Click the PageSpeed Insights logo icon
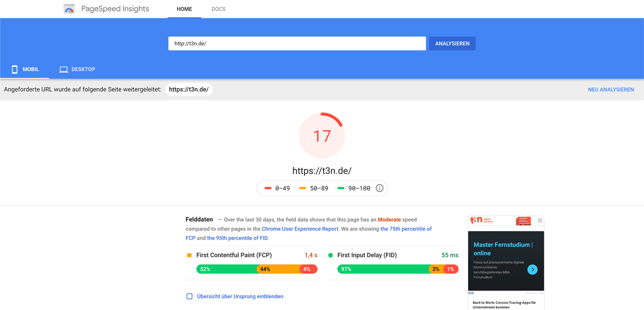This screenshot has height=310, width=644. tap(69, 9)
